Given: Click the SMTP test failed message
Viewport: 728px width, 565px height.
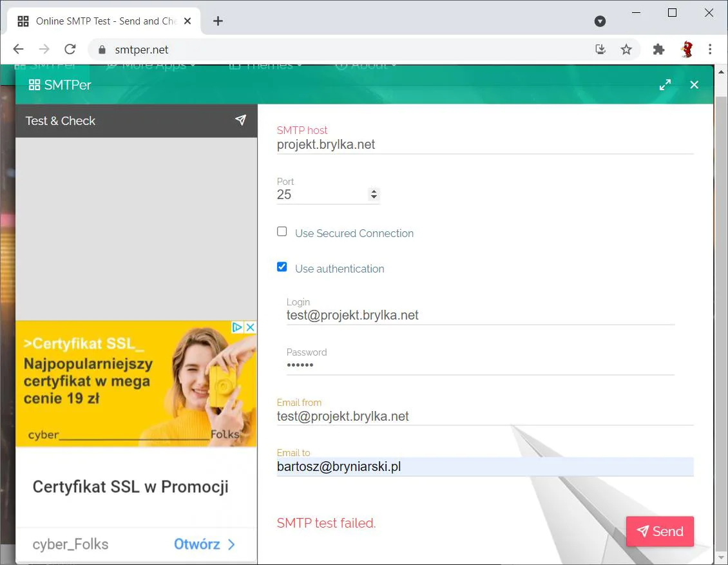Looking at the screenshot, I should [x=326, y=523].
